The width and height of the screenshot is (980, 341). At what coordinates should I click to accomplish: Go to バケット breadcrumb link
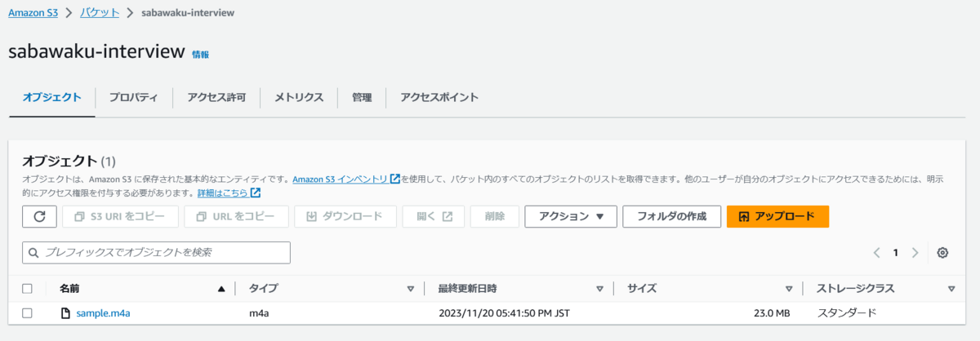pos(100,12)
